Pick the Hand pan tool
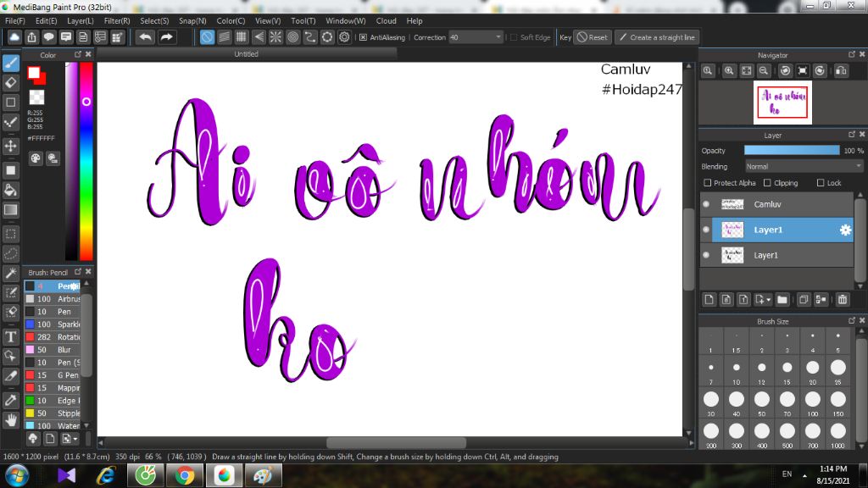868x488 pixels. pyautogui.click(x=10, y=420)
